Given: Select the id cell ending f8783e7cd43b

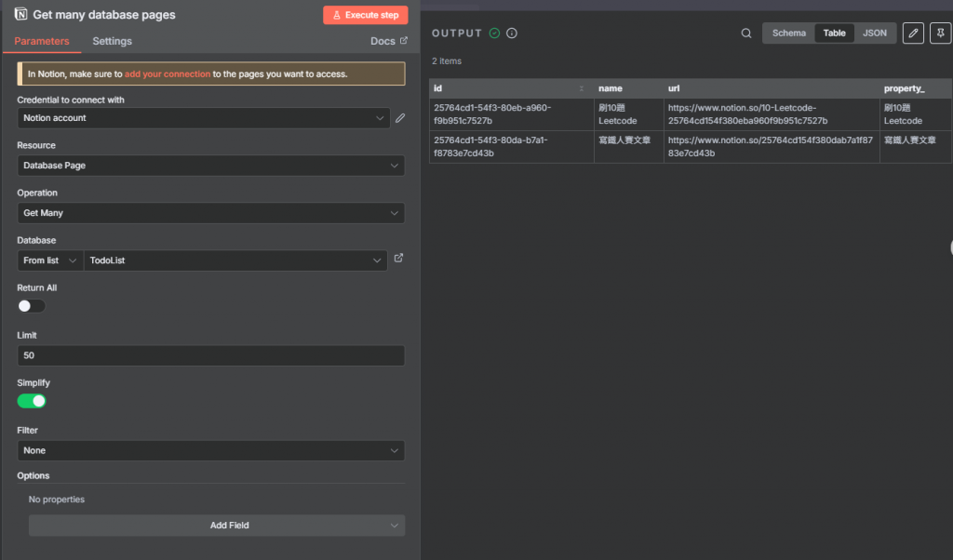Looking at the screenshot, I should click(x=511, y=146).
